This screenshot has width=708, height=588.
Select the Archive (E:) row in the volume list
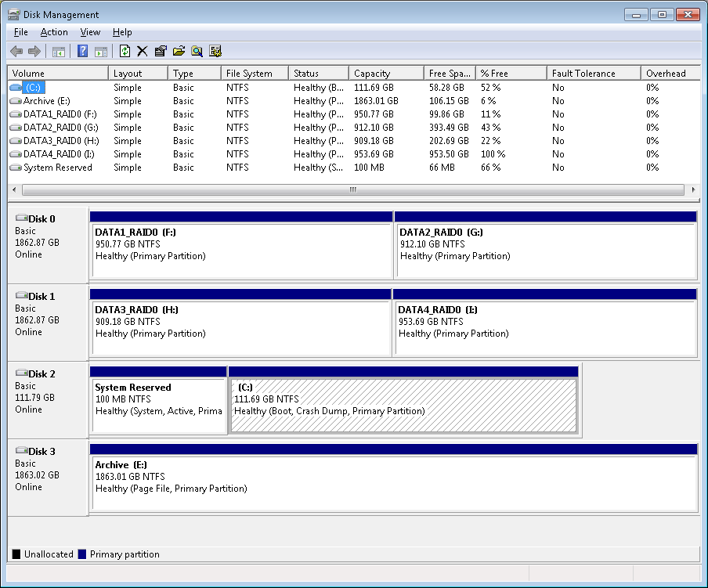tap(47, 101)
